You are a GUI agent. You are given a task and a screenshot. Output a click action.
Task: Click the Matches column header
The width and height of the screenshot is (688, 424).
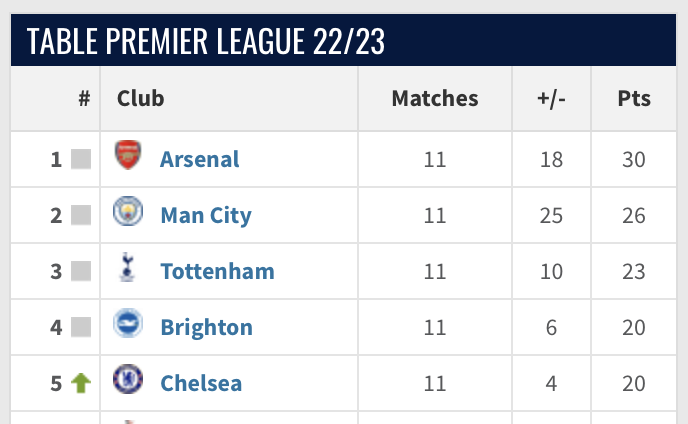[435, 99]
